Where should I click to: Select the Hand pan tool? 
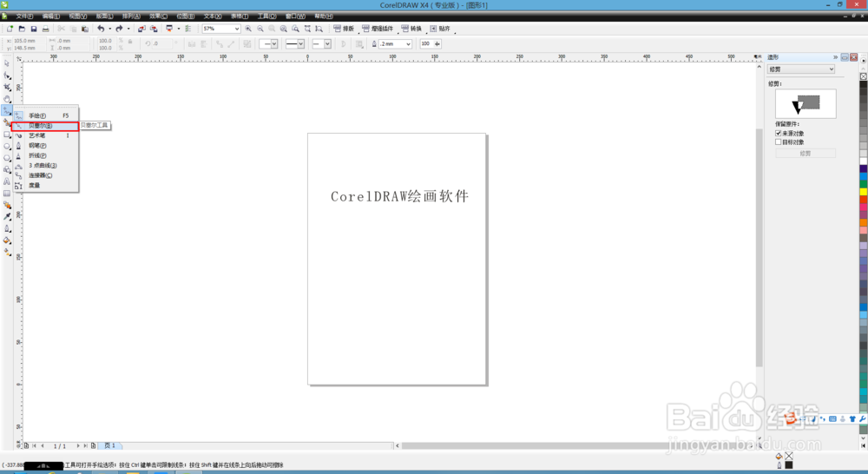click(x=7, y=99)
